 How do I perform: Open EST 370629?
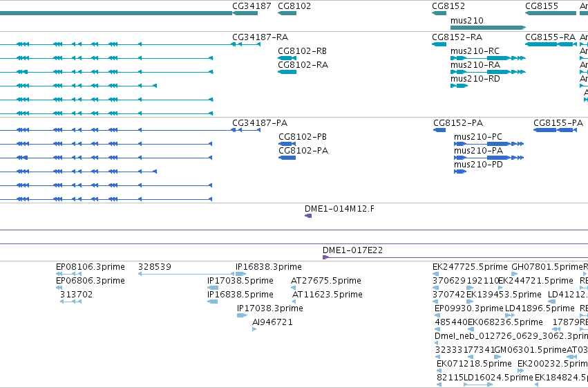pyautogui.click(x=449, y=281)
